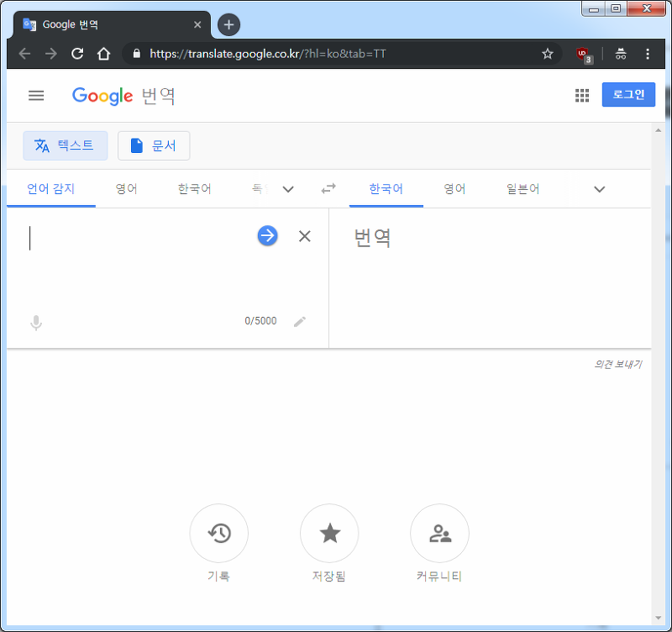Screen dimensions: 672x632
Task: Clear the source text box
Action: point(304,236)
